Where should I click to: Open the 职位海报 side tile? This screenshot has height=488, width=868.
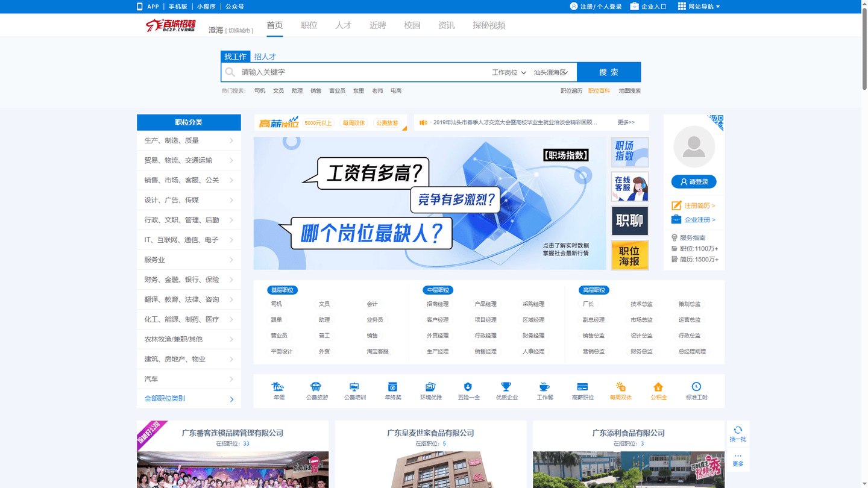(630, 255)
